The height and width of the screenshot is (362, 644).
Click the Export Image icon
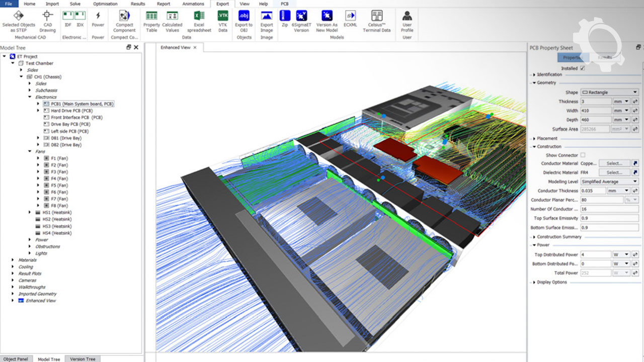[x=267, y=16]
